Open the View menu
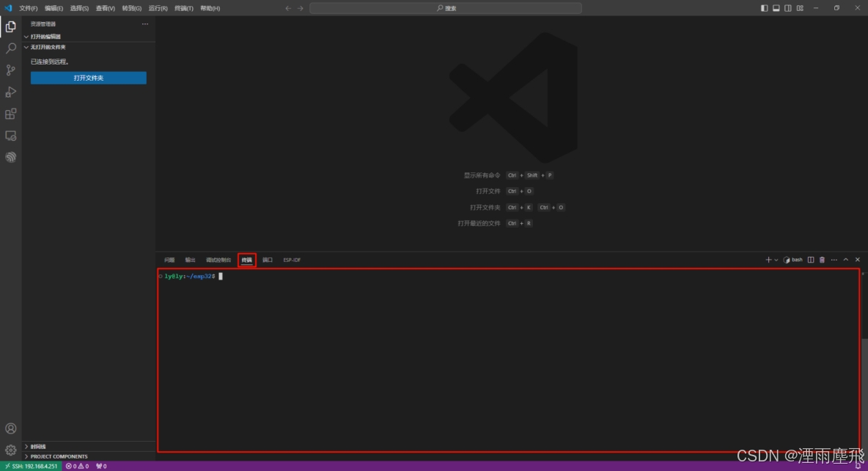The height and width of the screenshot is (471, 868). pyautogui.click(x=105, y=8)
